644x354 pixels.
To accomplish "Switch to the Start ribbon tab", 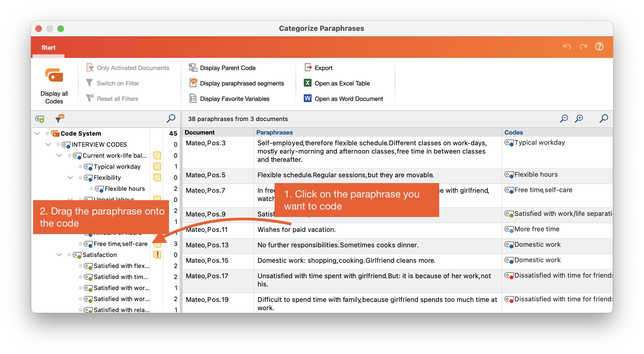I will [48, 47].
